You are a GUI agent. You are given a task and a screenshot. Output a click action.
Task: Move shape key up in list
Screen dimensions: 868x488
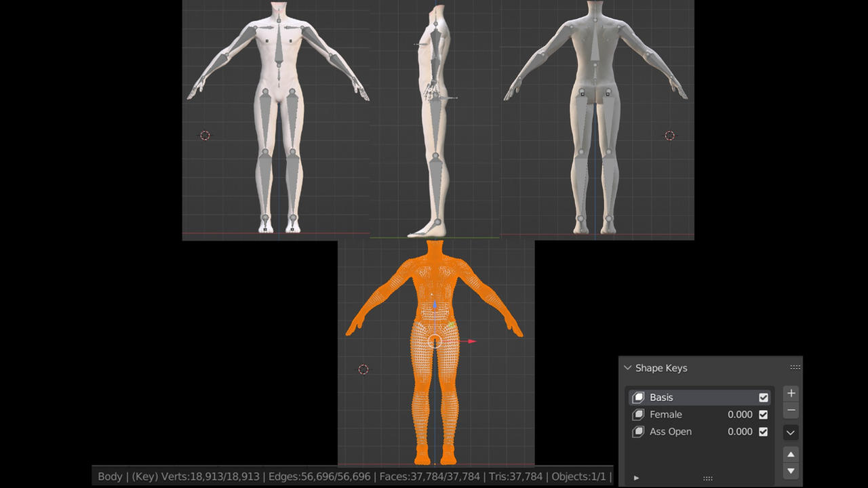[791, 454]
